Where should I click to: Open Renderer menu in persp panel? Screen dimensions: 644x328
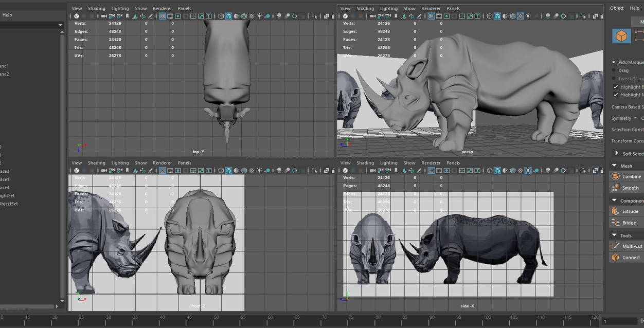pyautogui.click(x=431, y=8)
